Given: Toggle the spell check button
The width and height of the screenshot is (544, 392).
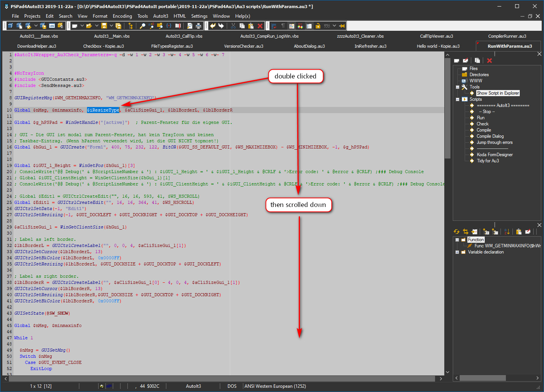Looking at the screenshot, I should click(x=327, y=26).
